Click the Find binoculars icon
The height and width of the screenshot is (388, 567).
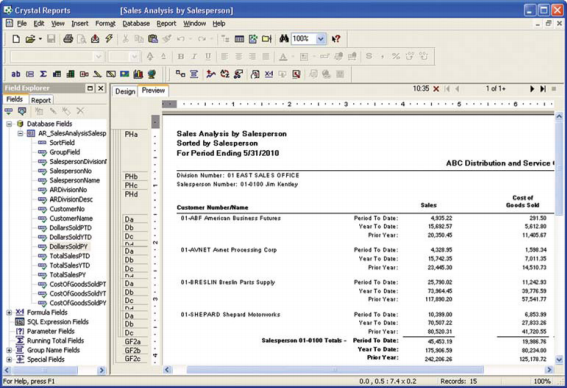[x=284, y=38]
